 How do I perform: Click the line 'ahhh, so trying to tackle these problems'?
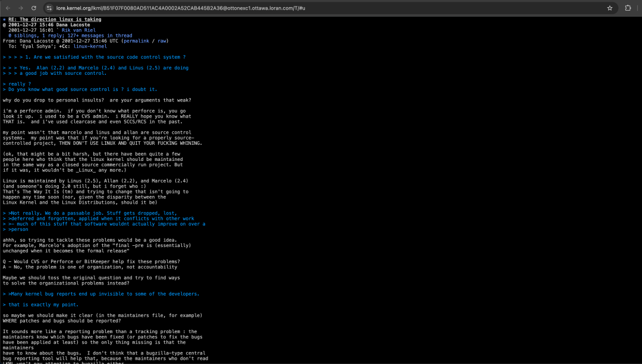(x=90, y=240)
